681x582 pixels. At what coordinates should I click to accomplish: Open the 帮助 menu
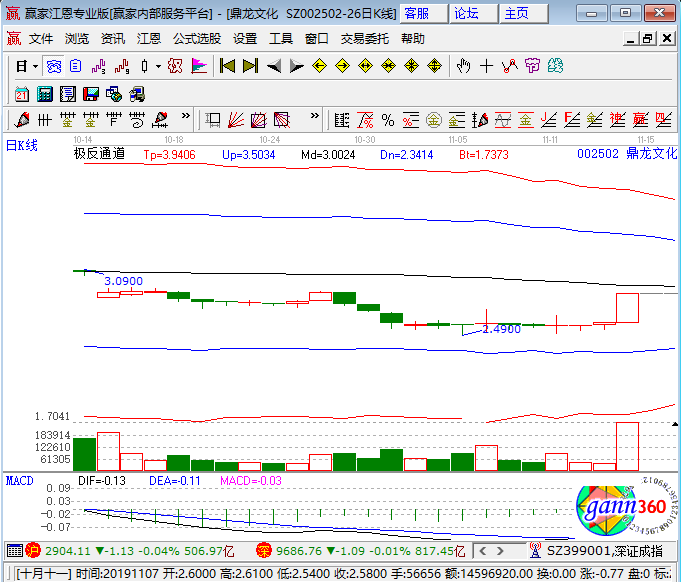click(x=413, y=39)
